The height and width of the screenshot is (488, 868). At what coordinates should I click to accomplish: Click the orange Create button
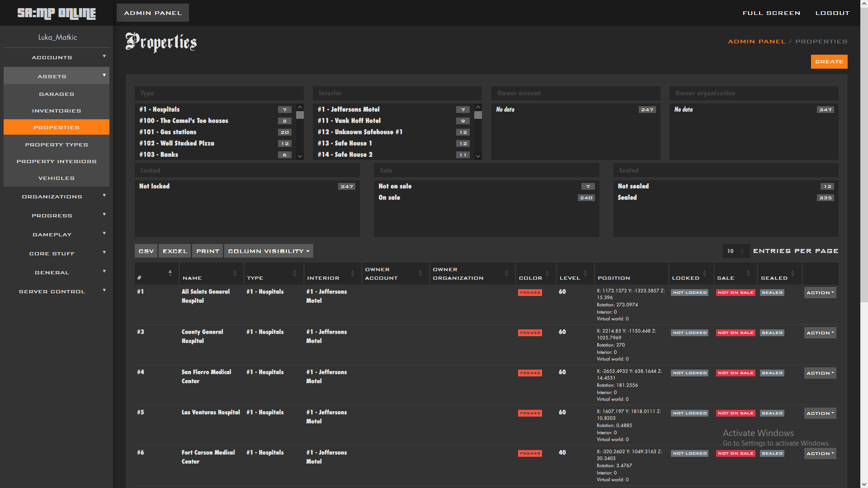[x=829, y=61]
